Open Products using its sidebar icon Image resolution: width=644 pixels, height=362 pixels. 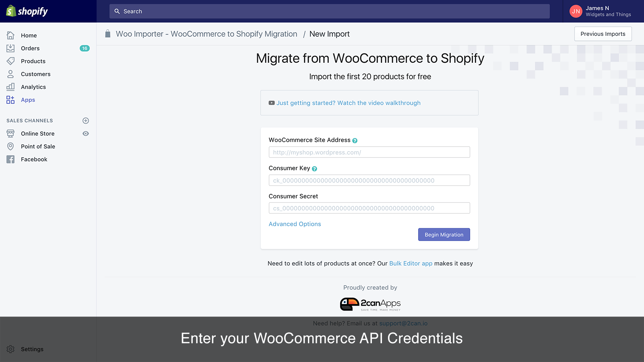point(10,61)
